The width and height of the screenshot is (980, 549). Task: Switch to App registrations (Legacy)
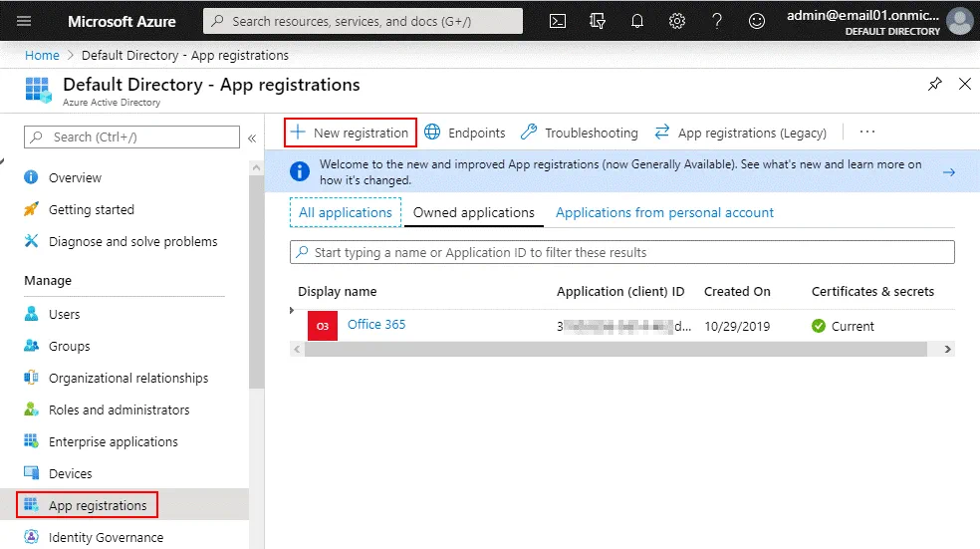tap(741, 133)
